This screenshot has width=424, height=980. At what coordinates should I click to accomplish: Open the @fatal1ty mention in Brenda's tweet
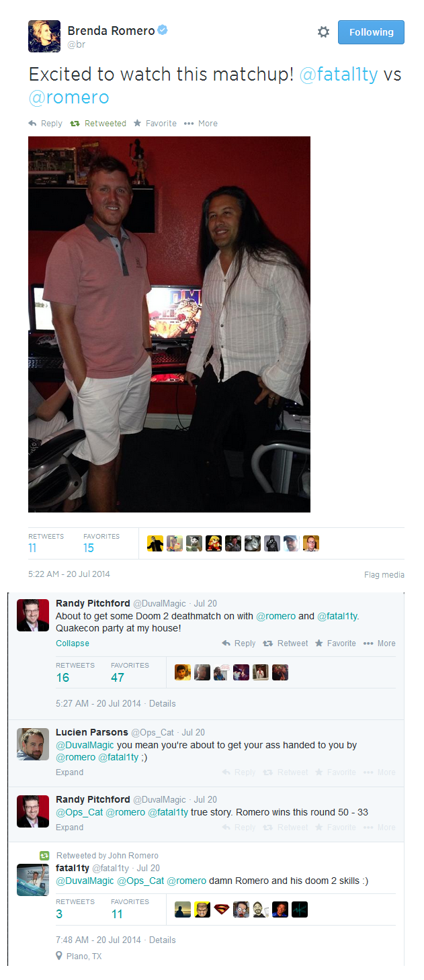pos(339,75)
